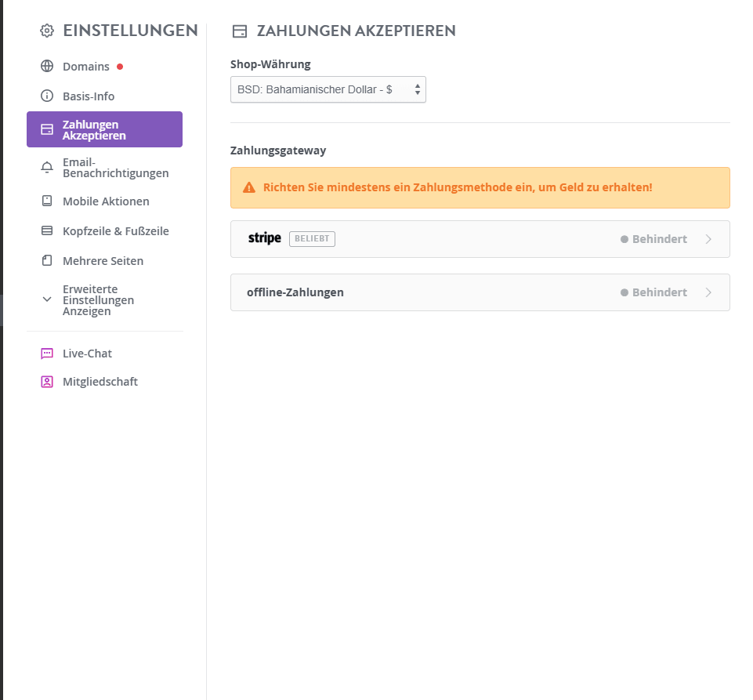
Task: Open Email-Benachrichtigungen settings
Action: (105, 167)
